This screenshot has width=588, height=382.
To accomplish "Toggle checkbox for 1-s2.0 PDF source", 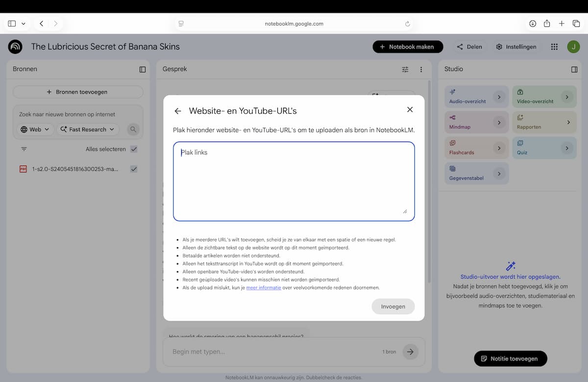I will point(134,169).
